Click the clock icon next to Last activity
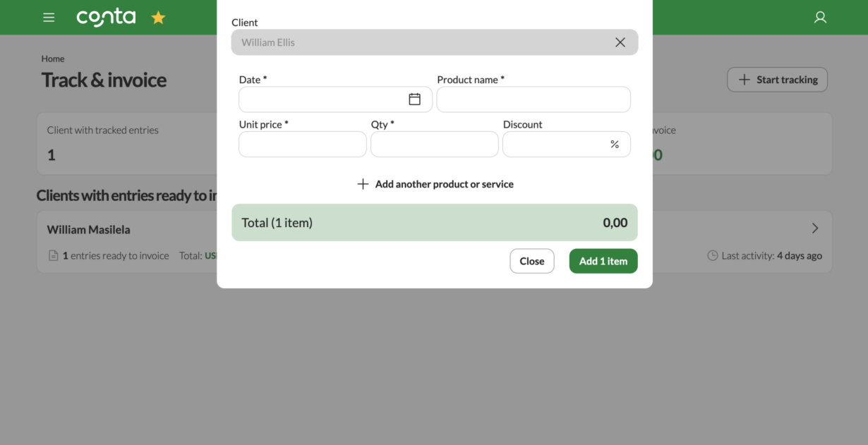 point(713,255)
